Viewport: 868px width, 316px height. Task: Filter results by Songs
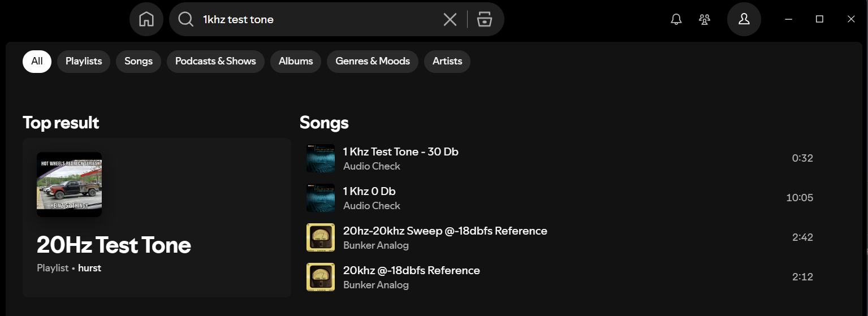coord(139,61)
